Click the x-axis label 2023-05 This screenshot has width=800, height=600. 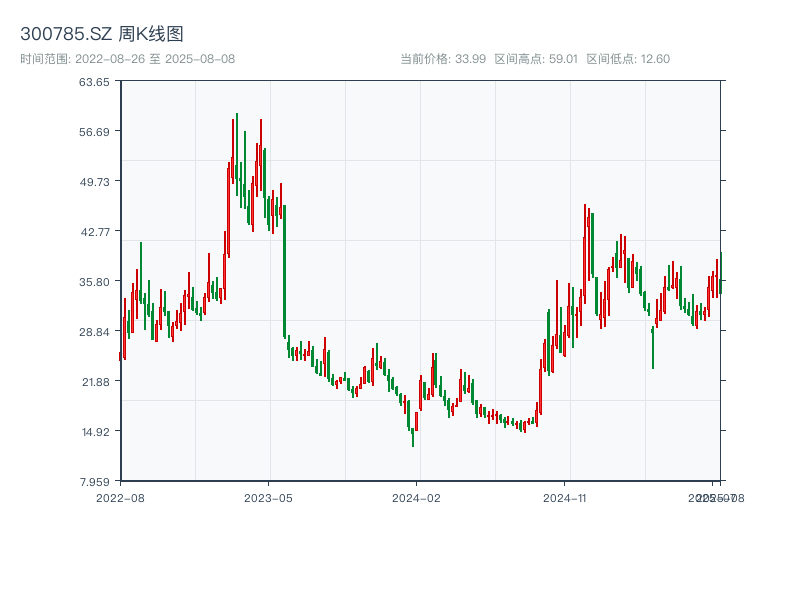(268, 498)
